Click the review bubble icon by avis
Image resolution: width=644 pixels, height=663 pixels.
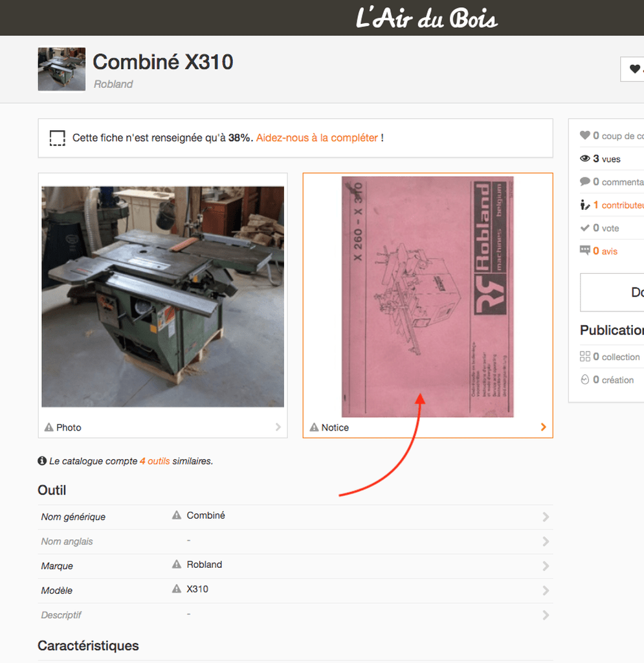(x=585, y=251)
